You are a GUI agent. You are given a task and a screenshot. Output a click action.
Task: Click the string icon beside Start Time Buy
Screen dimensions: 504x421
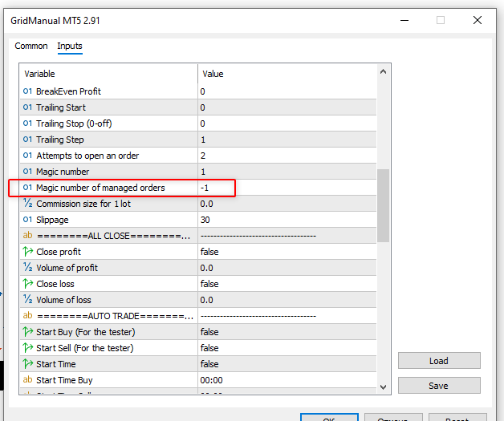point(27,380)
